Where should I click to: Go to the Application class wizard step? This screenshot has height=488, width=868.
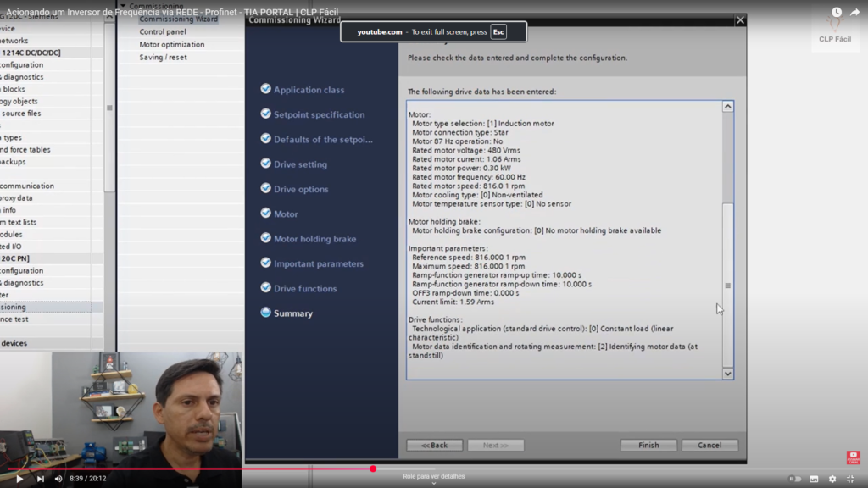pyautogui.click(x=309, y=90)
